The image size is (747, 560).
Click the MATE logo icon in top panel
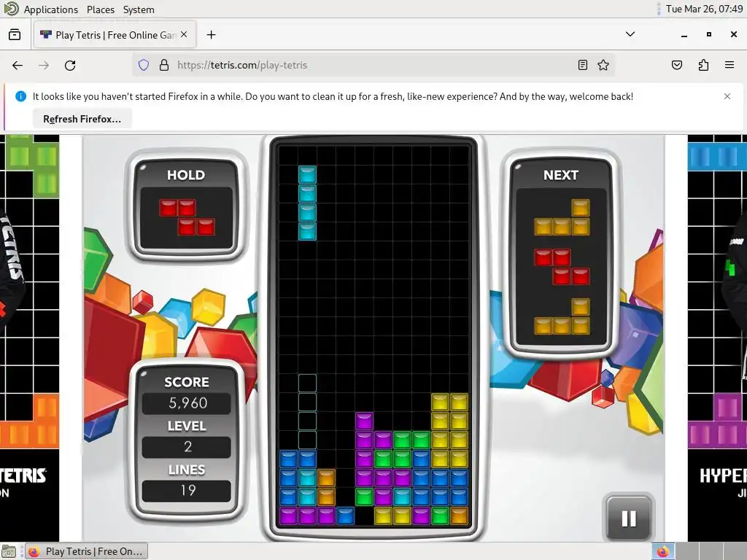point(10,9)
